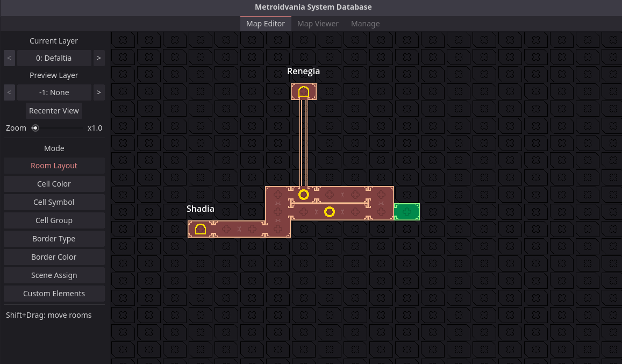Click the arch symbol in the Renegia room
This screenshot has width=622, height=364.
coord(303,92)
